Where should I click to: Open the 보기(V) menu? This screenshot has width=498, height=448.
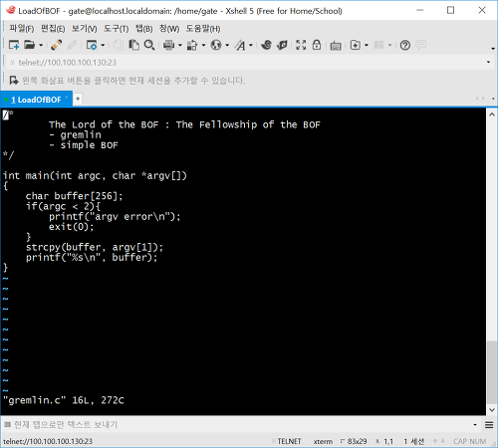coord(85,29)
